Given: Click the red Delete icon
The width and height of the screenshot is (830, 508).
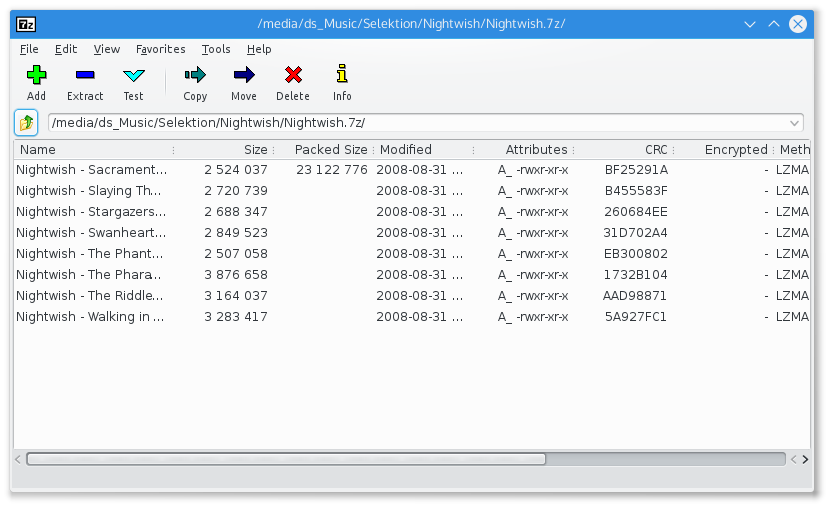Looking at the screenshot, I should click(x=293, y=75).
